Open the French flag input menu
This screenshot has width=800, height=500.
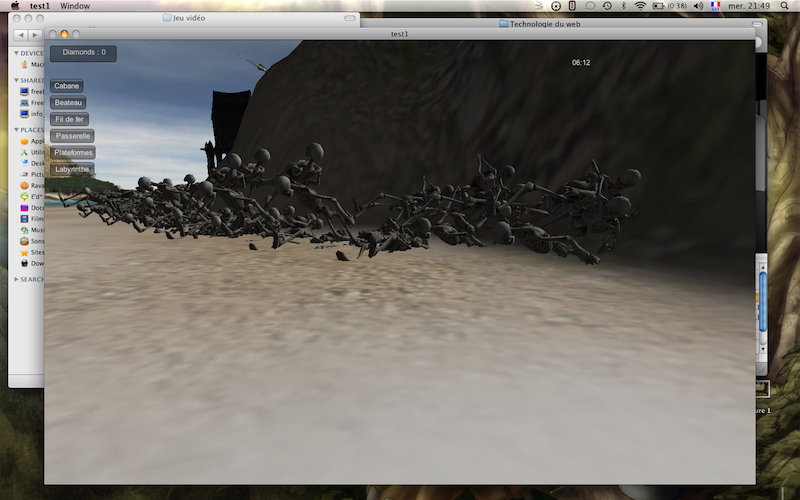pyautogui.click(x=715, y=6)
